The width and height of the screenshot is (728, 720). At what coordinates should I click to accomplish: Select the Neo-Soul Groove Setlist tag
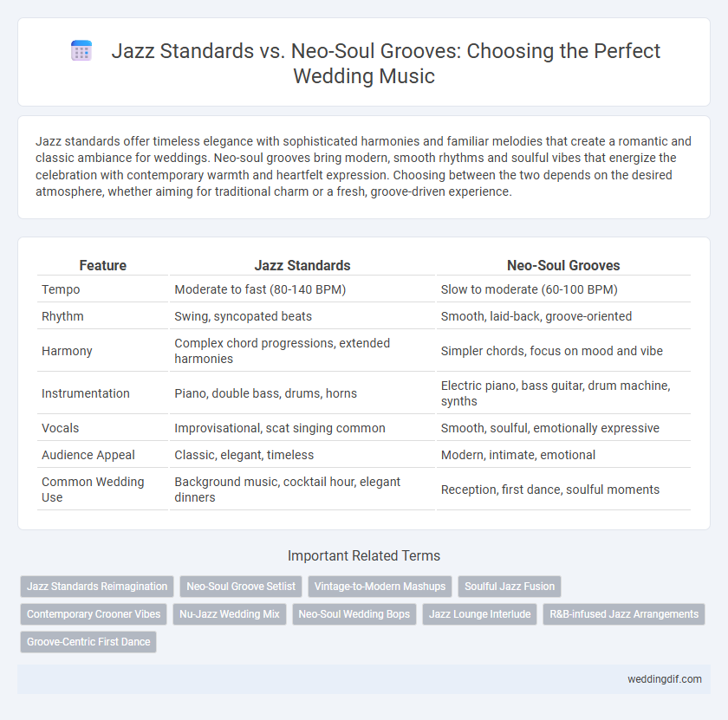click(x=241, y=587)
